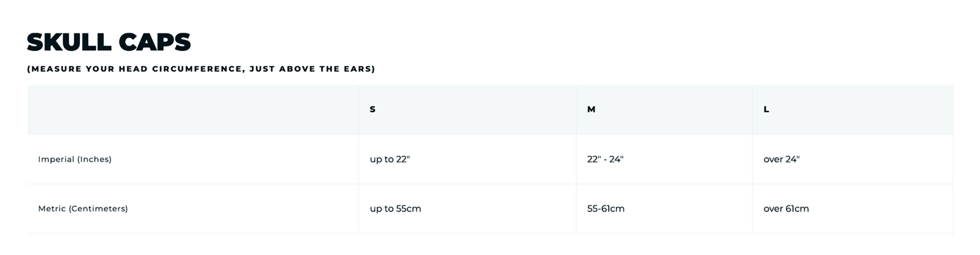Click the word "HEAD" in the subtitle

133,69
